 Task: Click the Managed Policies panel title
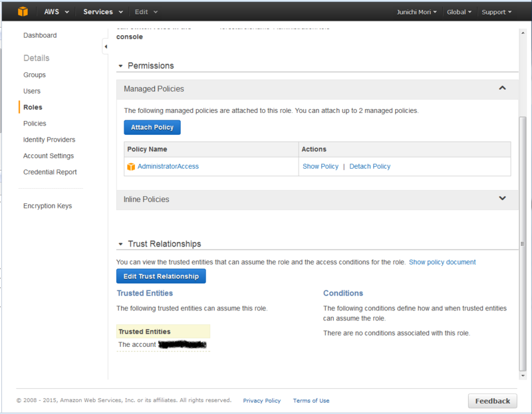click(x=154, y=89)
